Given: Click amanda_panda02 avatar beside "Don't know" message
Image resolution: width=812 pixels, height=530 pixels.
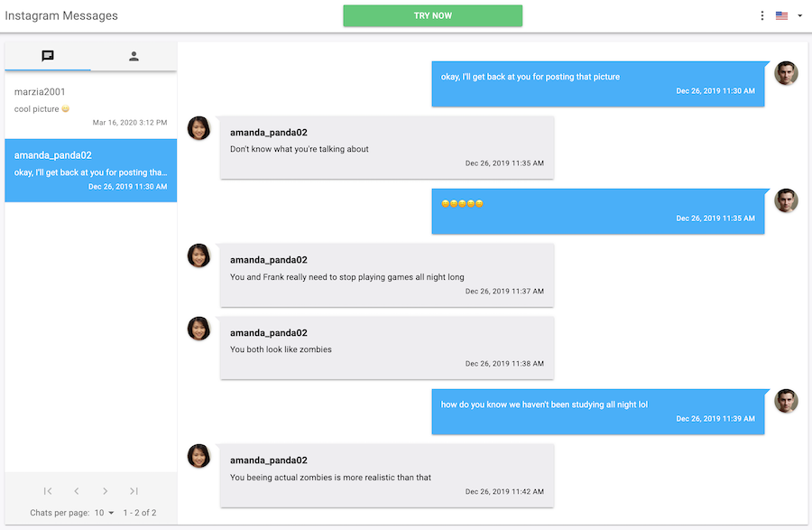Looking at the screenshot, I should point(198,128).
